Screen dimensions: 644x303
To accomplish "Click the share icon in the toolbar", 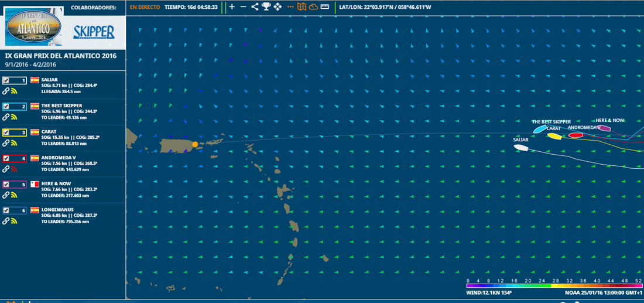I will [x=255, y=7].
